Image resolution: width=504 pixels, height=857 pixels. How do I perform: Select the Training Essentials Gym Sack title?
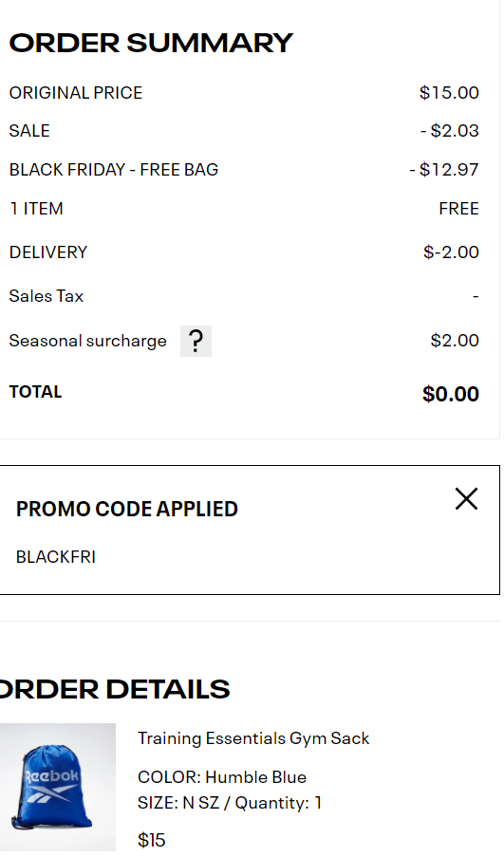[x=253, y=738]
